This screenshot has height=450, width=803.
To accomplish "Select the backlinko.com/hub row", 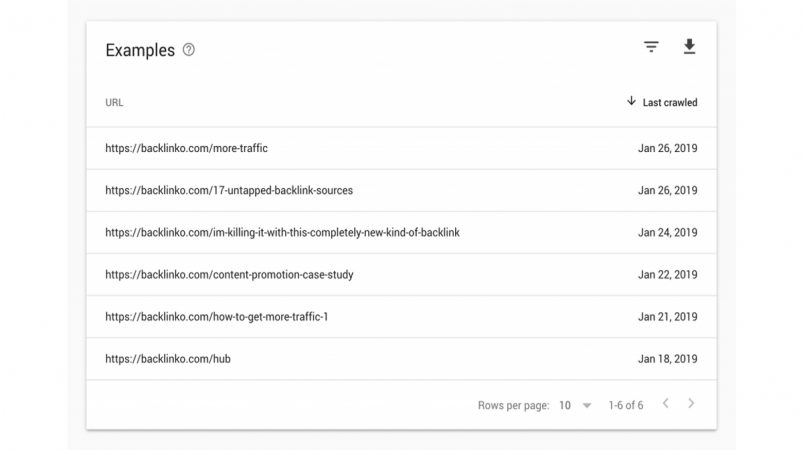I will click(x=402, y=359).
